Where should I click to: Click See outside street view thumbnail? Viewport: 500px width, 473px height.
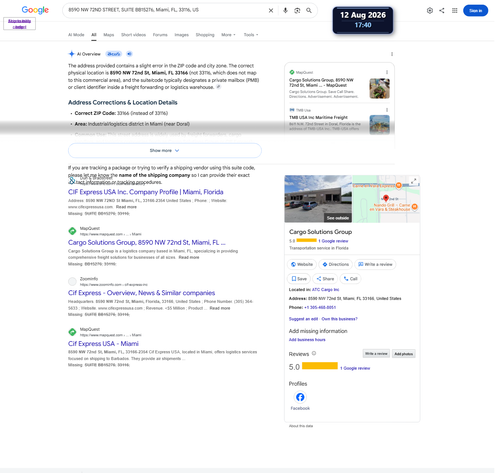[x=318, y=199]
